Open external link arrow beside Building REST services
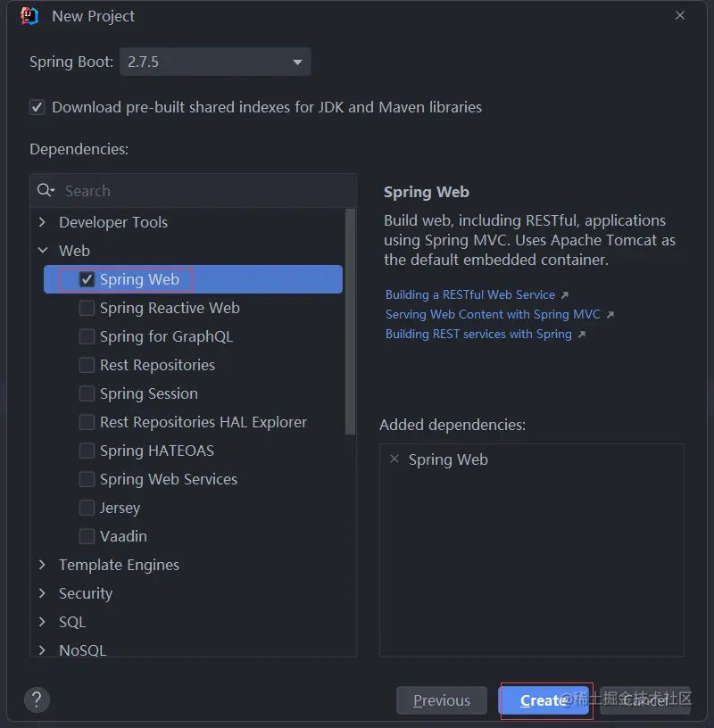714x728 pixels. pos(582,335)
